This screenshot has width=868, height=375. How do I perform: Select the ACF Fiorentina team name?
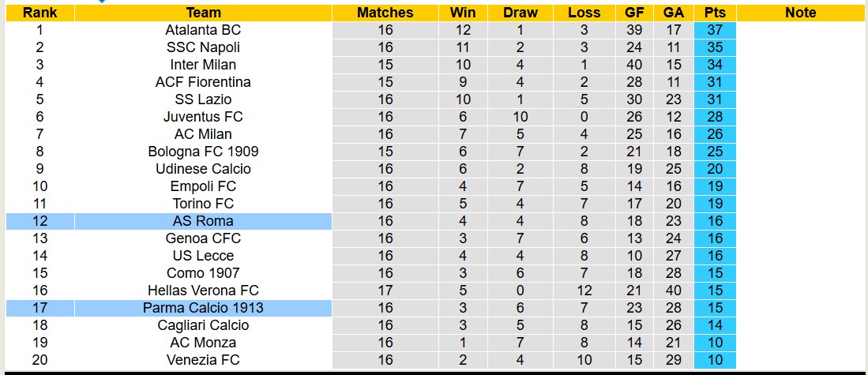203,82
